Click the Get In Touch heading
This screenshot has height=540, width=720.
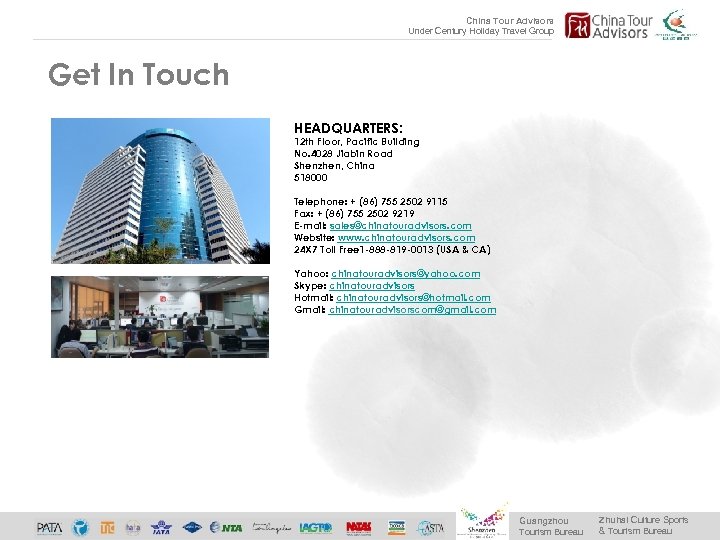139,74
